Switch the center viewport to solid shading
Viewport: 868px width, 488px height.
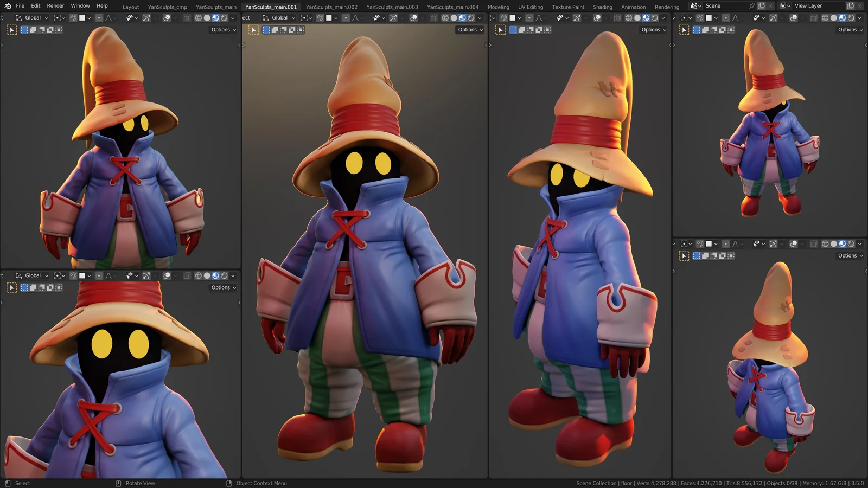pos(454,17)
